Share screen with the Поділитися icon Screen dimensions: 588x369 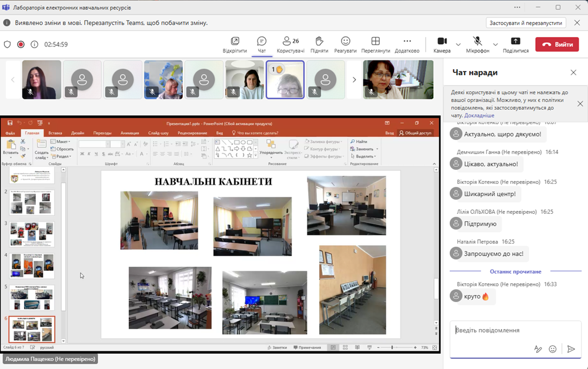click(516, 41)
